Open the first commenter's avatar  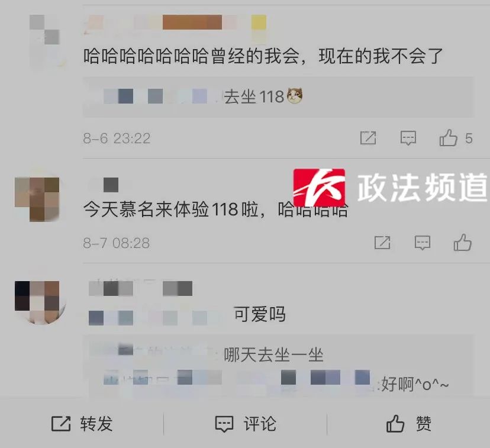point(45,41)
